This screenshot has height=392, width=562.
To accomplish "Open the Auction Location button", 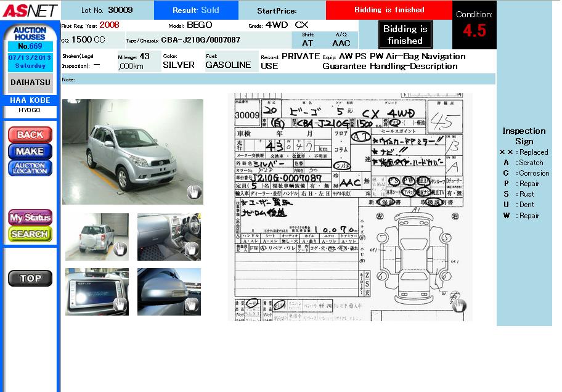I will coord(30,168).
